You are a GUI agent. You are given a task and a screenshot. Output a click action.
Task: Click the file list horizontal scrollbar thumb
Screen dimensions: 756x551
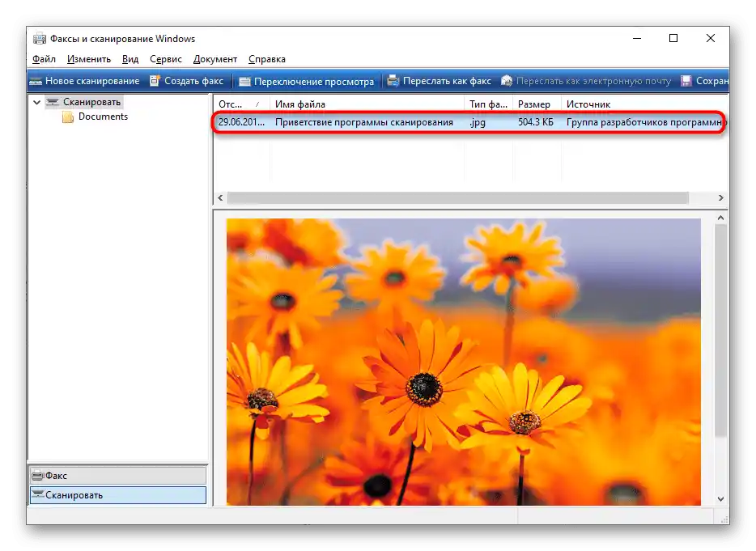click(x=457, y=197)
